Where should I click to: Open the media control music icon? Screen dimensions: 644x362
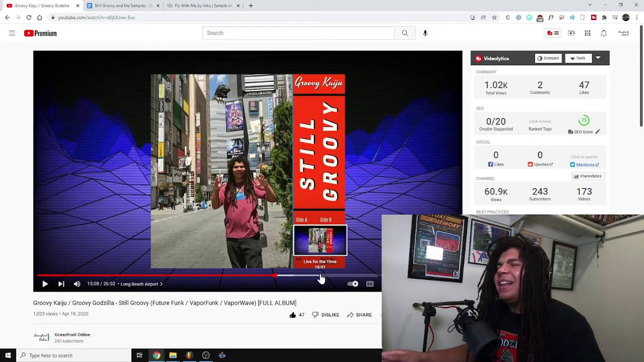(x=615, y=18)
